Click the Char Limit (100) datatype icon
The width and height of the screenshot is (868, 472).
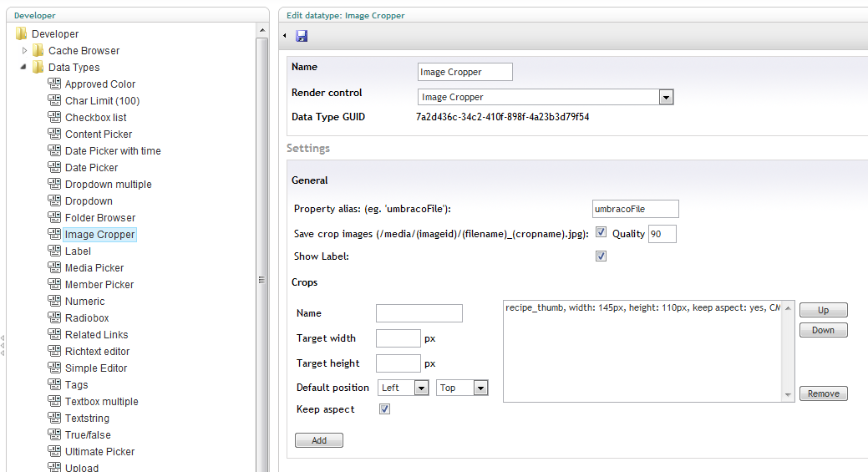point(54,100)
